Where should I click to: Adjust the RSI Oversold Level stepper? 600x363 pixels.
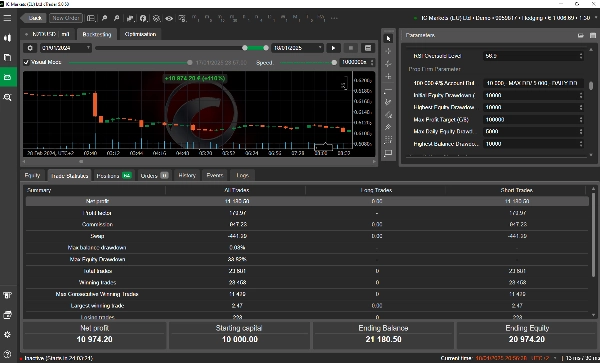coord(581,56)
